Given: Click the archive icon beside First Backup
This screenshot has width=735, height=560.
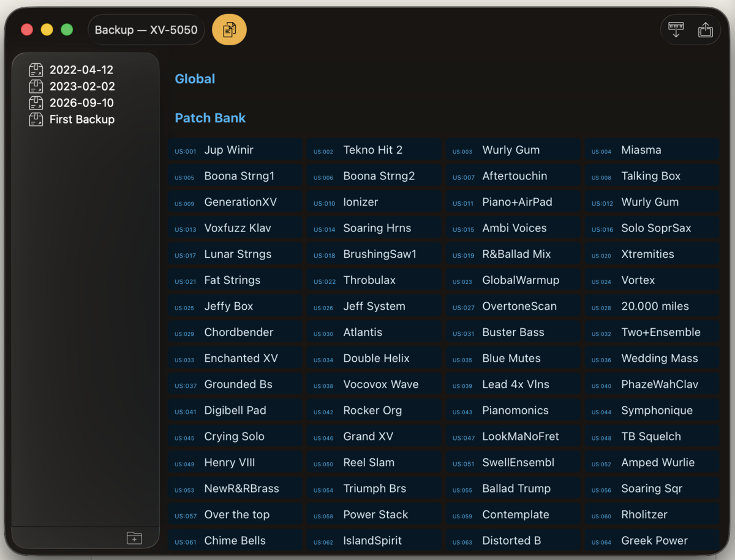Looking at the screenshot, I should (x=36, y=119).
